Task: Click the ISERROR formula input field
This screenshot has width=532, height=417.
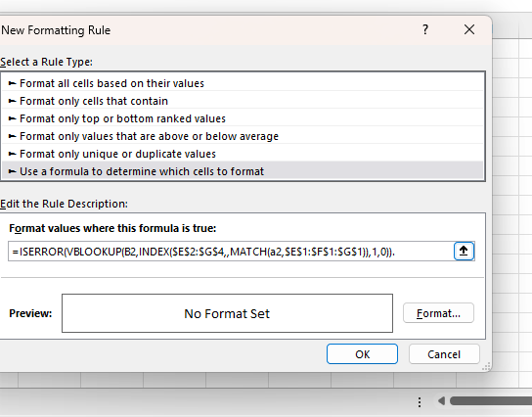Action: coord(231,252)
